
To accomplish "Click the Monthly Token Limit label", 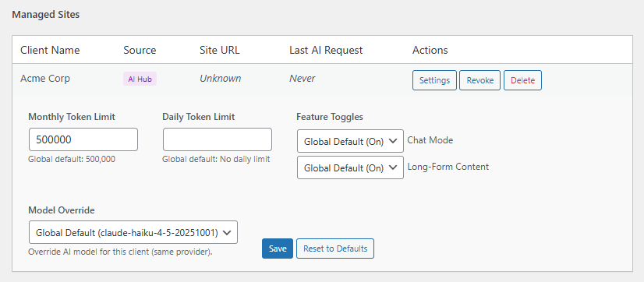I will [72, 117].
